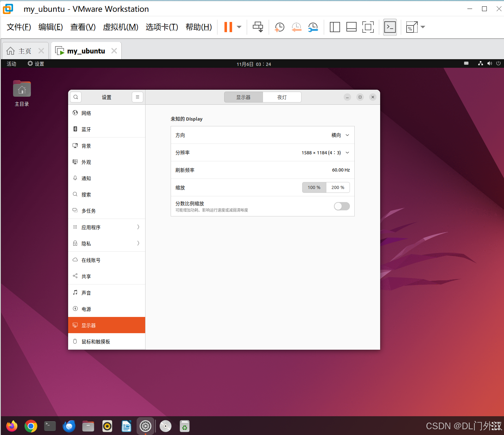Select the 显示器 tab in the header
Image resolution: width=504 pixels, height=435 pixels.
click(x=244, y=97)
